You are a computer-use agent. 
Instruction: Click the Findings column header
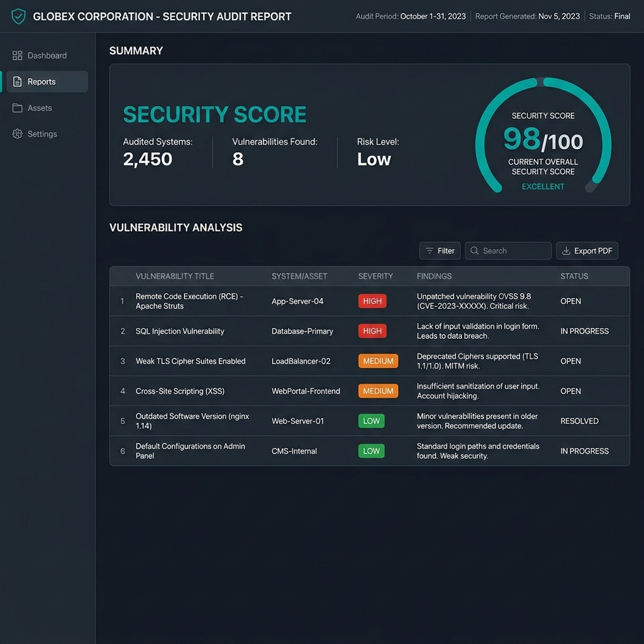pos(434,277)
